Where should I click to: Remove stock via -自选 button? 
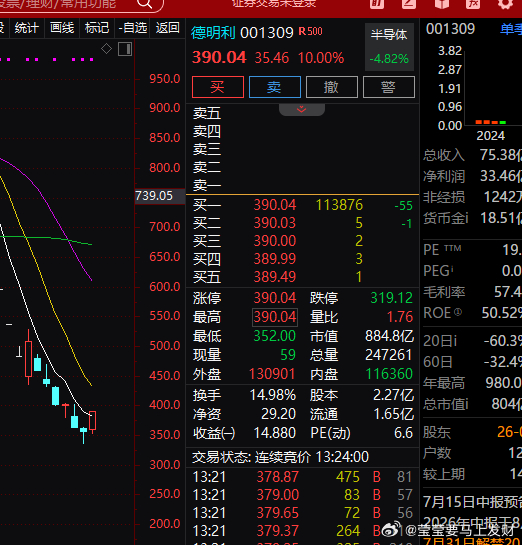tap(132, 28)
